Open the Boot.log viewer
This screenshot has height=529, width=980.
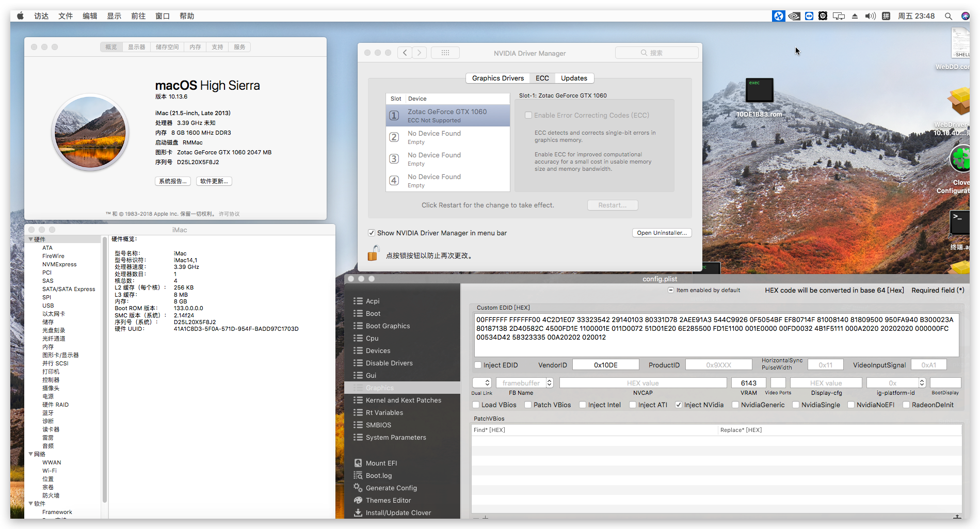click(378, 475)
